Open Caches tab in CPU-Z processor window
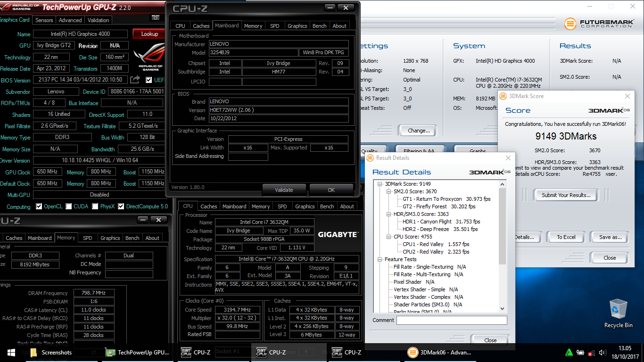644x362 pixels. [209, 206]
